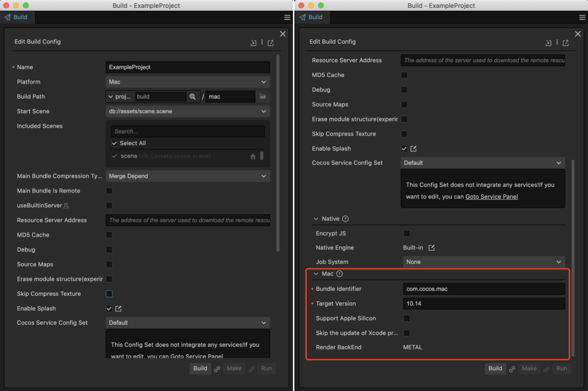The image size is (588, 391).
Task: Enable Source Maps checkbox in left window
Action: click(109, 264)
